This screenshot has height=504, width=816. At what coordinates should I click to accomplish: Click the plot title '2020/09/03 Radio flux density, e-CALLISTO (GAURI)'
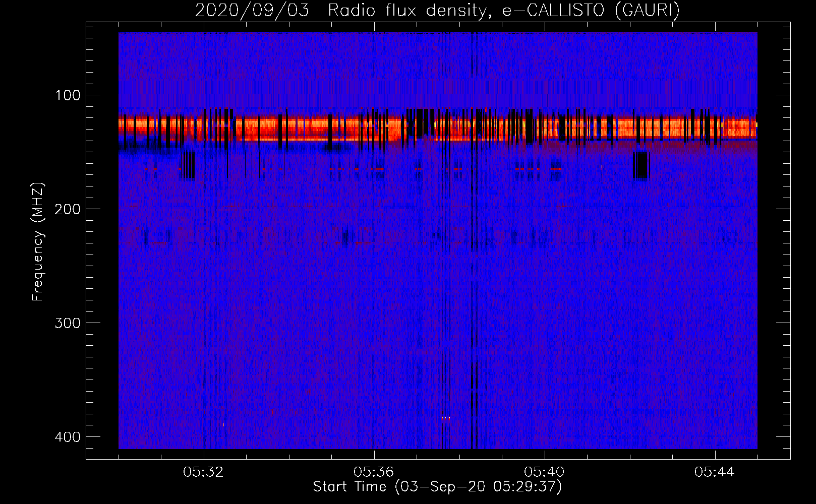pyautogui.click(x=437, y=10)
